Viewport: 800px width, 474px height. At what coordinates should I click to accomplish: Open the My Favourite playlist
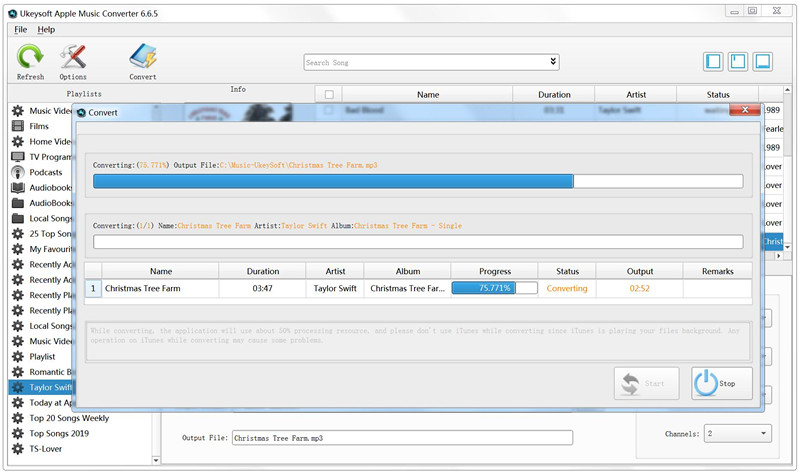pos(41,249)
